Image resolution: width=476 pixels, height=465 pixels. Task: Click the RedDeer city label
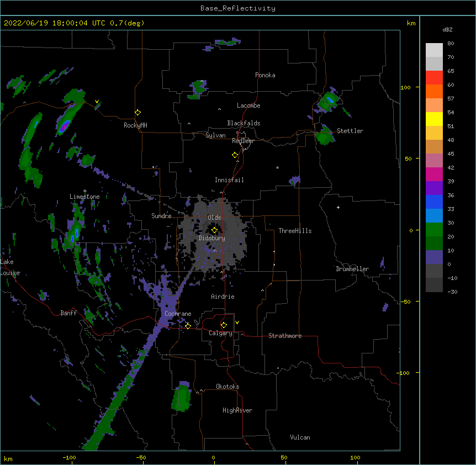point(243,141)
